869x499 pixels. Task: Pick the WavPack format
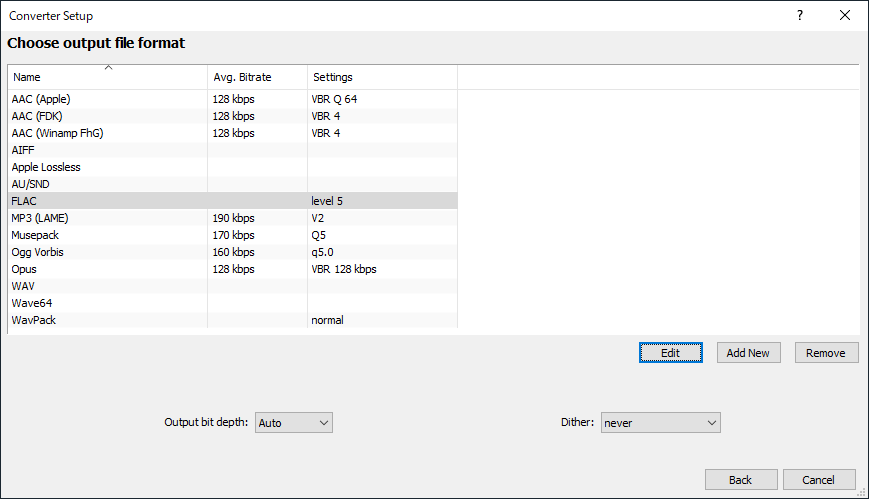[34, 320]
